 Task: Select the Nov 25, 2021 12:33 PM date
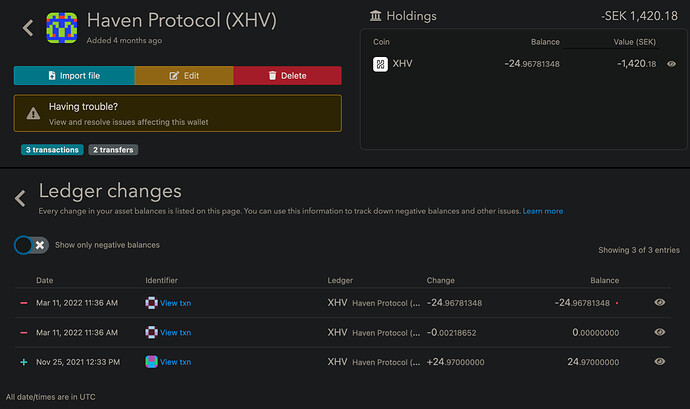pyautogui.click(x=78, y=362)
